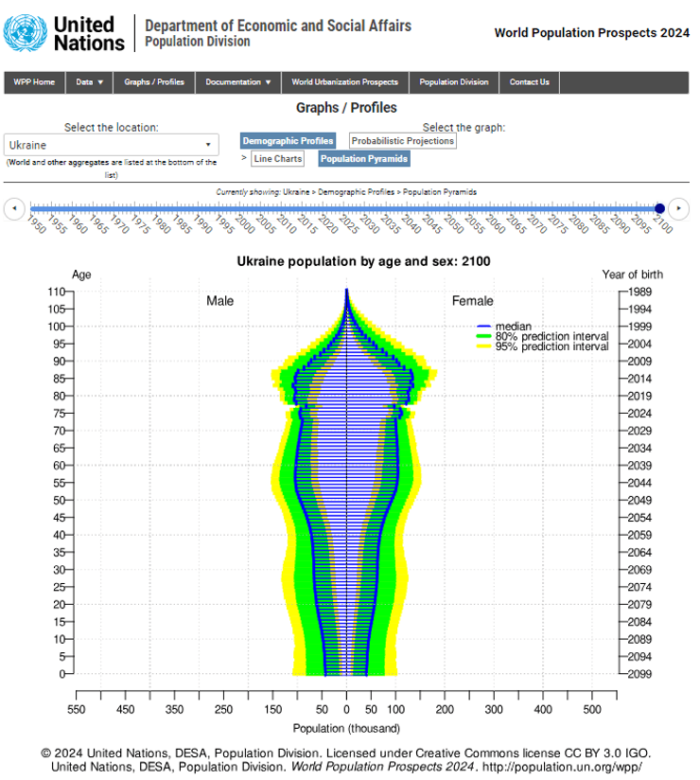
Task: Expand the Data menu
Action: click(90, 82)
